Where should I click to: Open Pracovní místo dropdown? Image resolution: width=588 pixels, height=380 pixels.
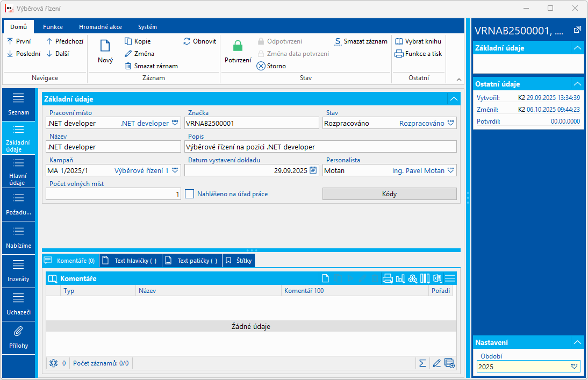coord(175,124)
